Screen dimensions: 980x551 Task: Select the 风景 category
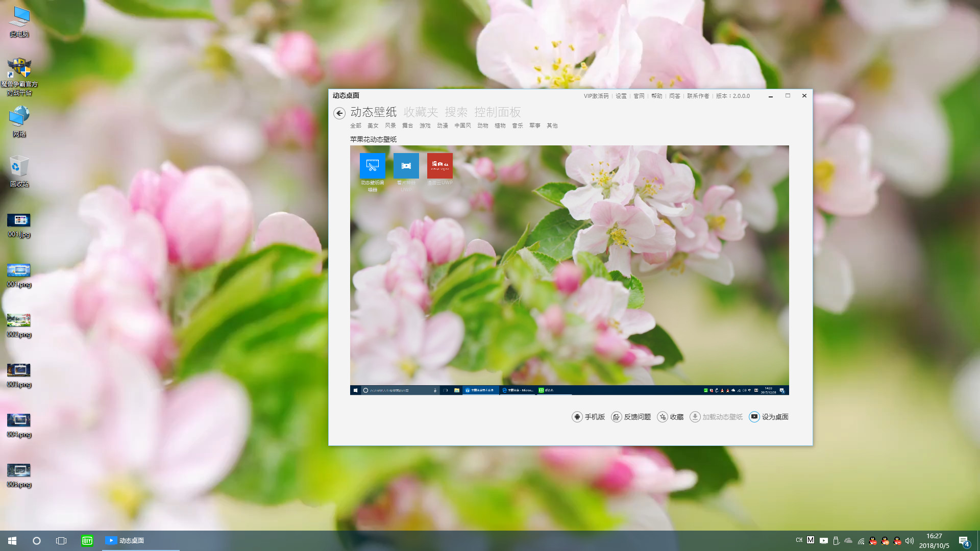[390, 126]
